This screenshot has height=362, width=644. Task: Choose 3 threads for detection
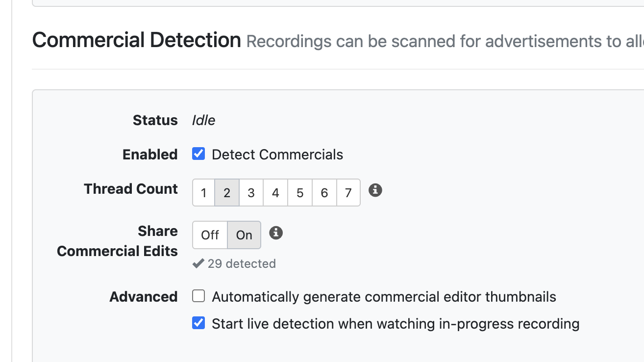(x=251, y=193)
